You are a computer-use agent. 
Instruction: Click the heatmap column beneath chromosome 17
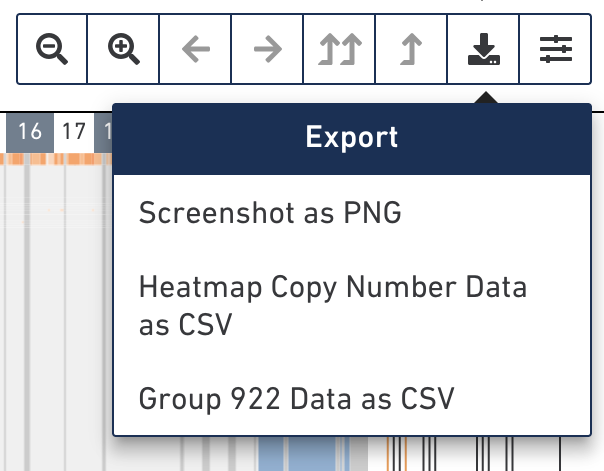point(72,300)
